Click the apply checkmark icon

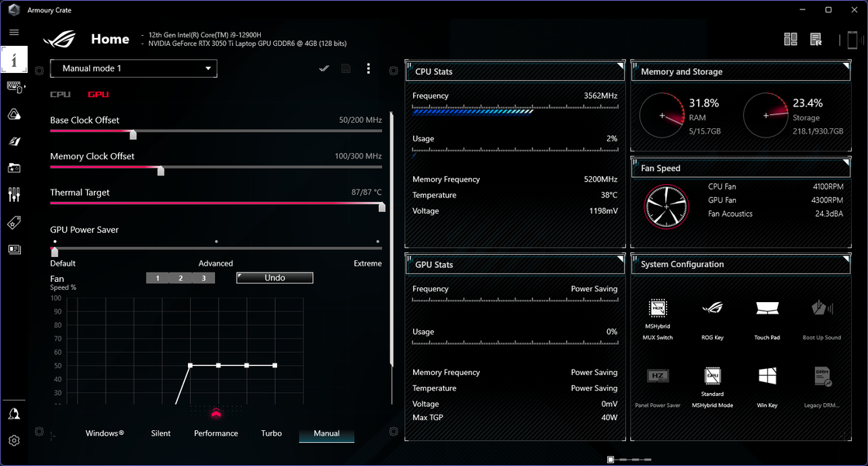[324, 68]
